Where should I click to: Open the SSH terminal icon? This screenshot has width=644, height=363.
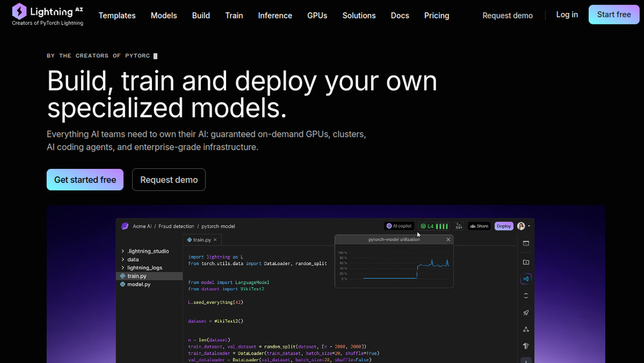click(459, 226)
